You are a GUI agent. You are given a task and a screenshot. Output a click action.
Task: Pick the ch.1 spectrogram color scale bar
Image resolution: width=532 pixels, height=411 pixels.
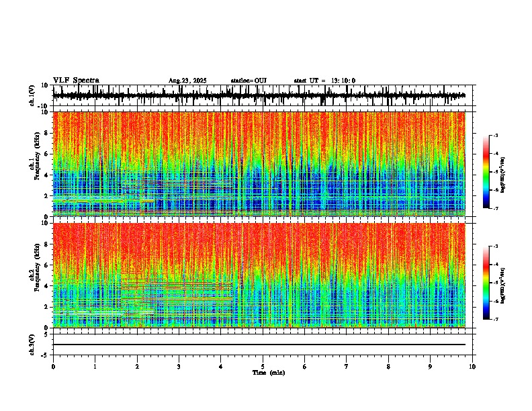click(486, 172)
